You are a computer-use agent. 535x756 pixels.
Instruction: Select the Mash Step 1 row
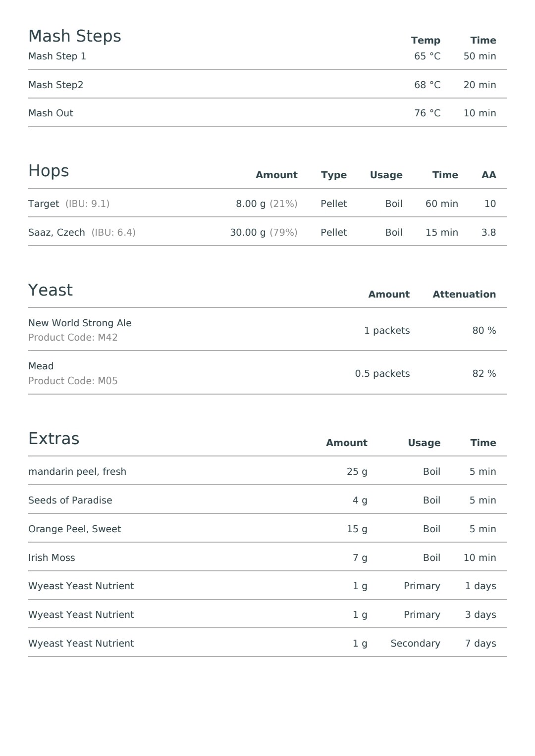[x=267, y=56]
